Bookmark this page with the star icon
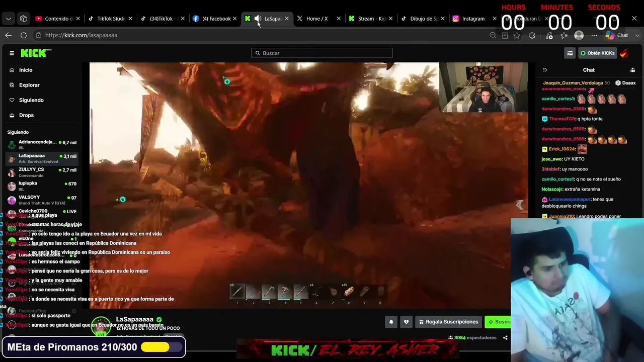Image resolution: width=644 pixels, height=362 pixels. tap(517, 35)
